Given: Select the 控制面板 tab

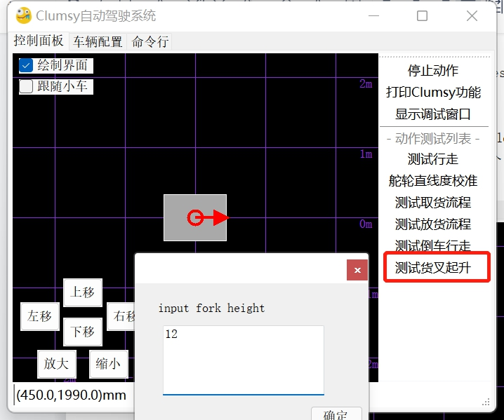Looking at the screenshot, I should [39, 41].
